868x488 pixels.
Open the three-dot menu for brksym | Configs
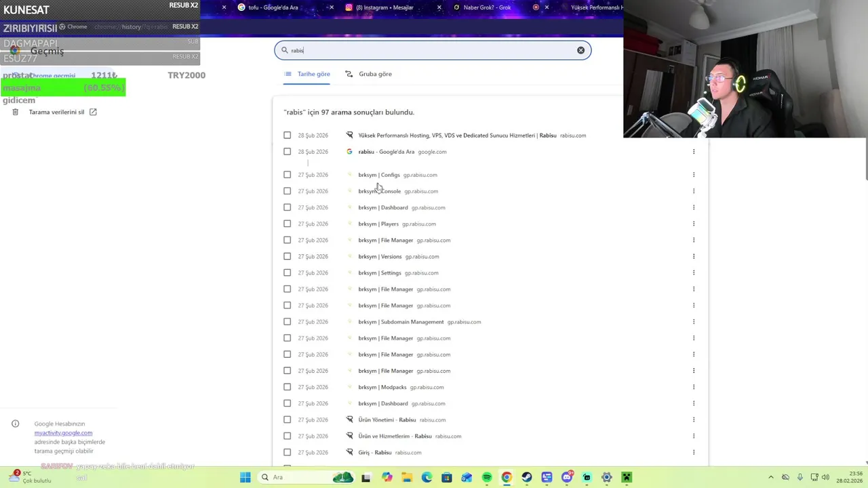pos(694,175)
